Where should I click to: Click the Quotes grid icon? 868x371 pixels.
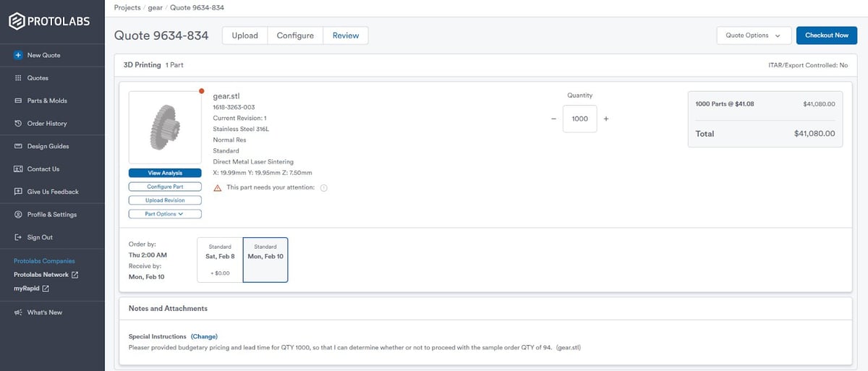tap(18, 78)
